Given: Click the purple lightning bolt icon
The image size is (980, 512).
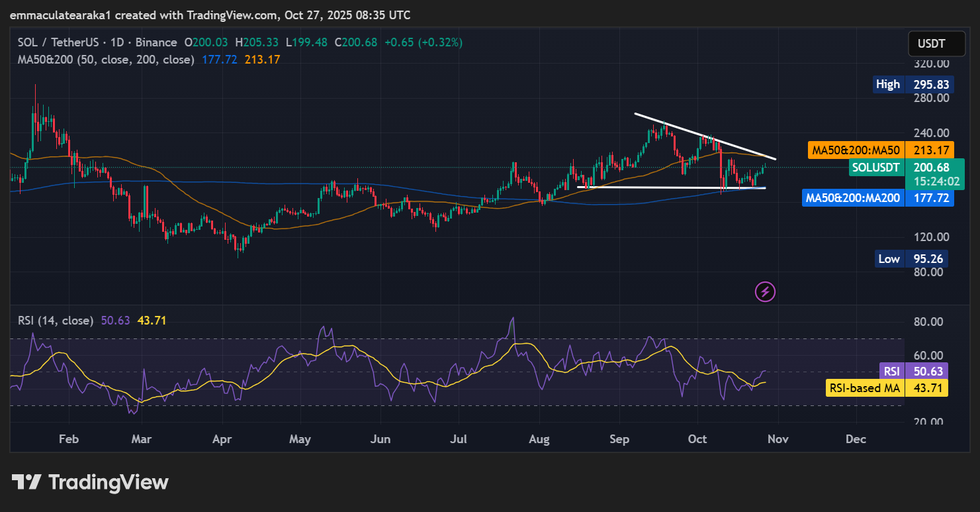Looking at the screenshot, I should tap(766, 291).
